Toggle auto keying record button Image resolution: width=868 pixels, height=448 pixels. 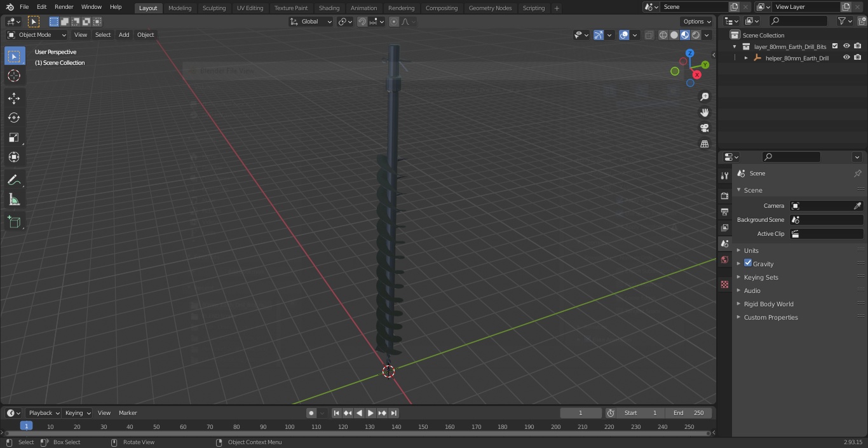(311, 413)
